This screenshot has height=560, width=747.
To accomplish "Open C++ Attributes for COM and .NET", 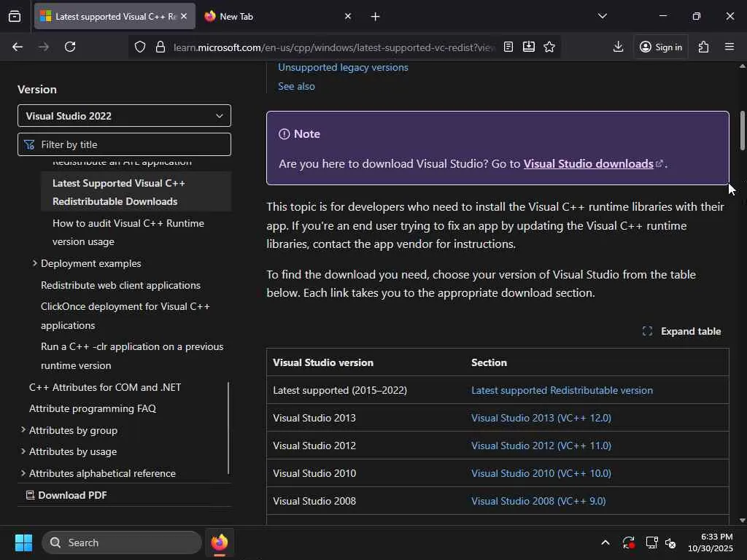I will [x=105, y=387].
